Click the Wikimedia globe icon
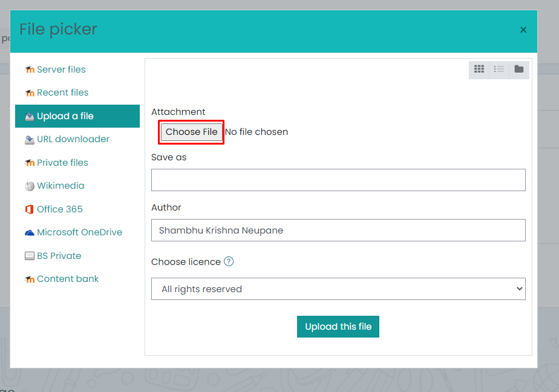Image resolution: width=559 pixels, height=392 pixels. click(30, 186)
